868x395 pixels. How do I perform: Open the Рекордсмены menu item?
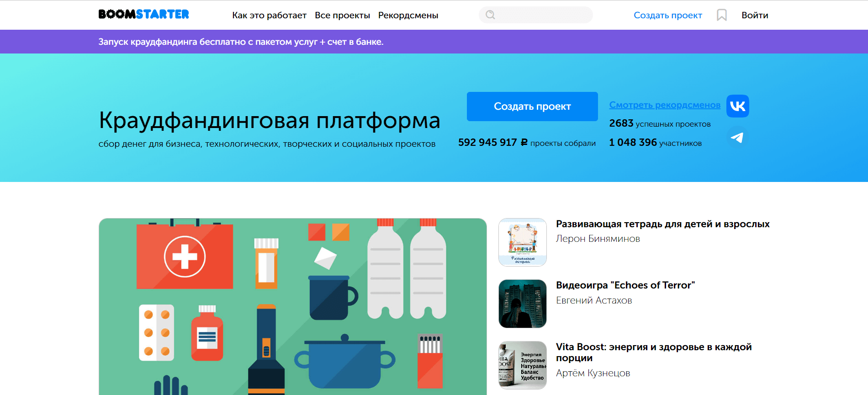(408, 15)
